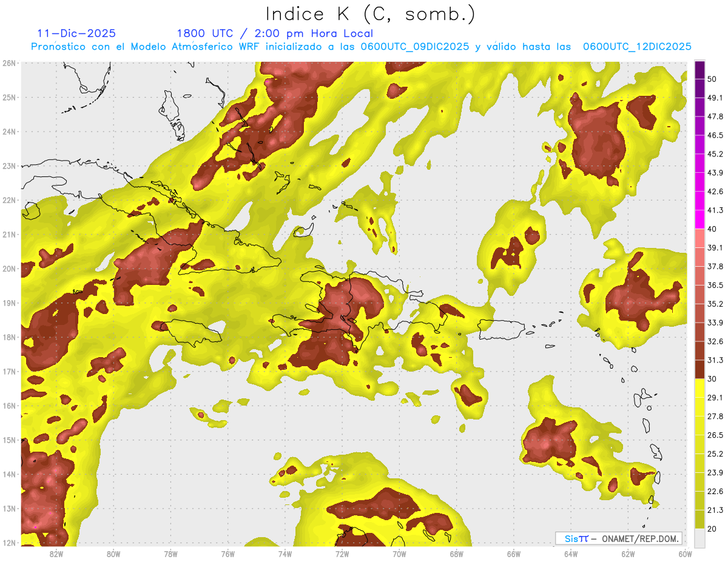Click the longitude axis label "60W"
Screen dimensions: 728x562
[x=686, y=554]
